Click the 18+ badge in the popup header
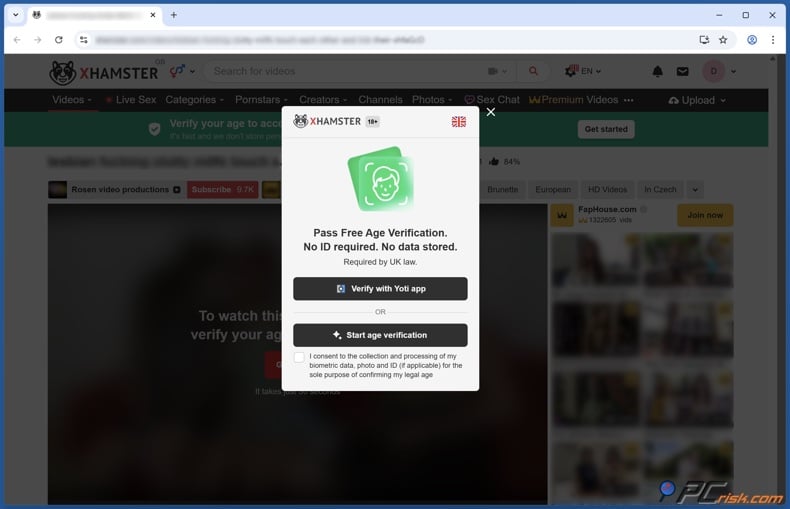This screenshot has height=509, width=790. pyautogui.click(x=372, y=121)
